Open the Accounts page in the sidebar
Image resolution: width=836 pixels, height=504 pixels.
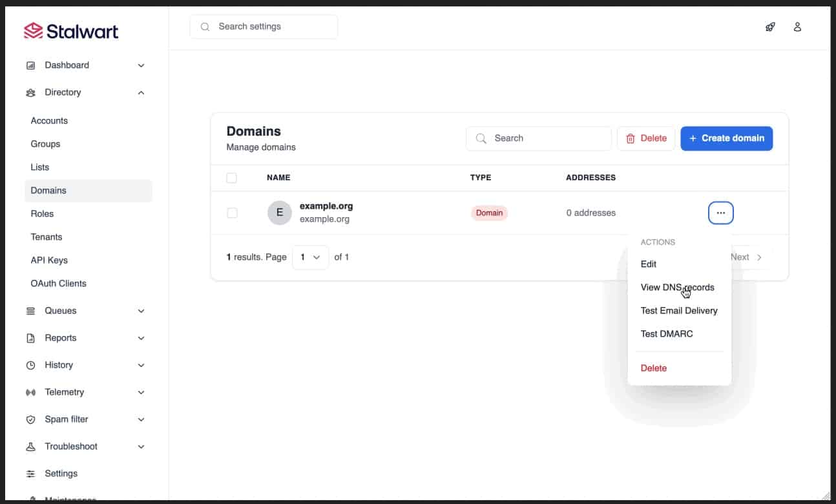click(x=48, y=120)
